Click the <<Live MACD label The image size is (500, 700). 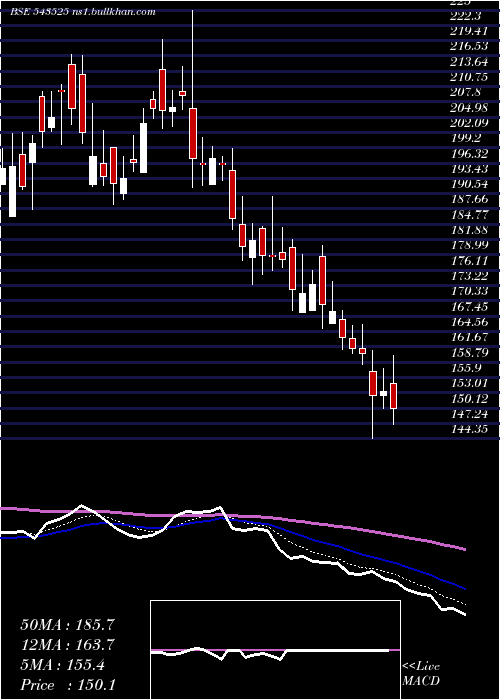[x=421, y=674]
